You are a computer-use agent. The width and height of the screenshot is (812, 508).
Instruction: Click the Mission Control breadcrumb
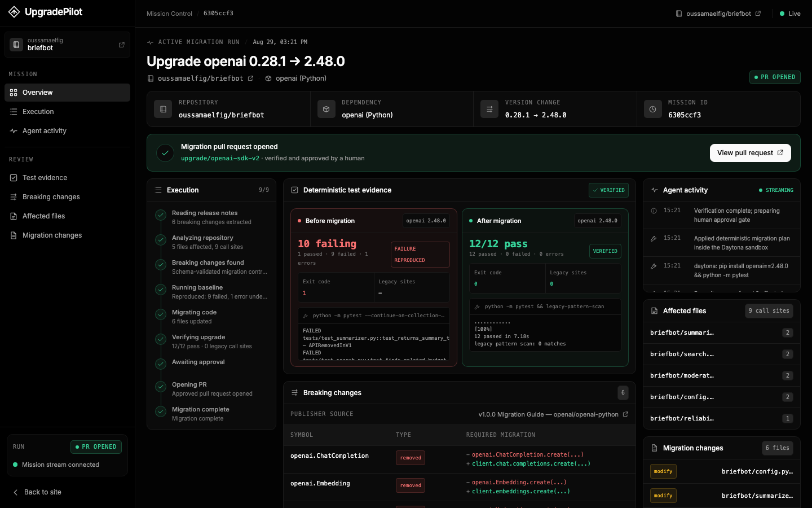(169, 14)
